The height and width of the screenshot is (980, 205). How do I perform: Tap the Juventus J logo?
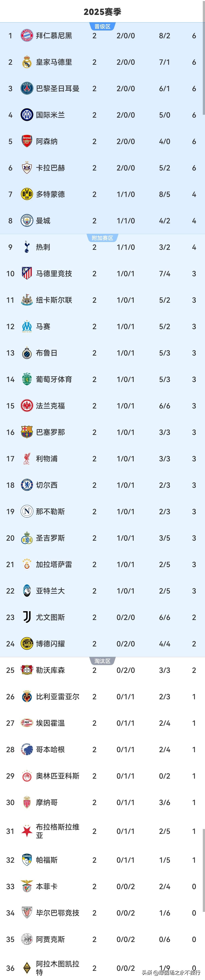coord(27,617)
